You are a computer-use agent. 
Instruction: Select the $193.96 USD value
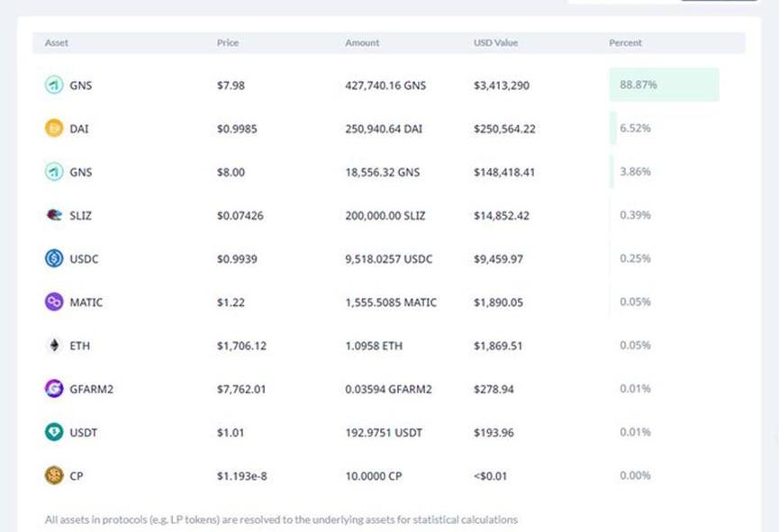click(x=494, y=433)
